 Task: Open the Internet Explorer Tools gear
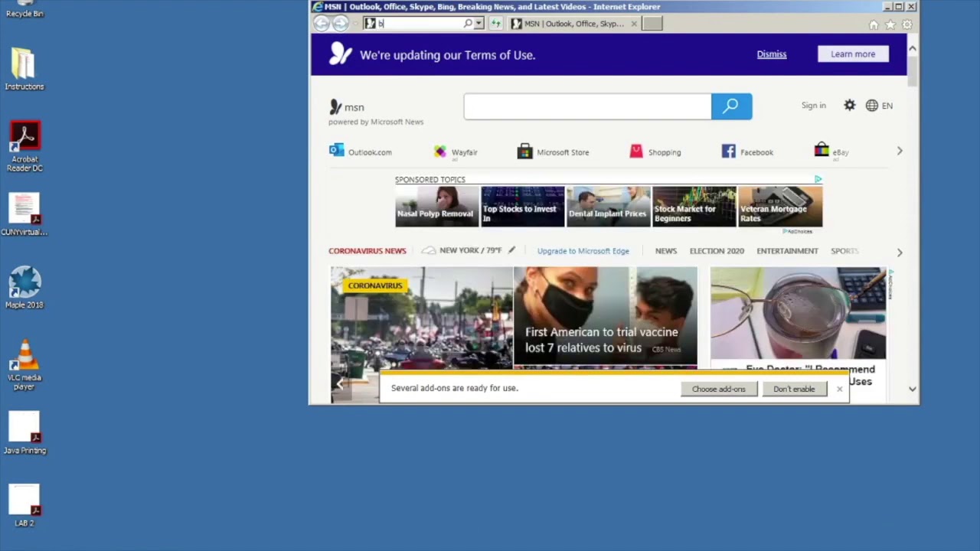point(906,24)
